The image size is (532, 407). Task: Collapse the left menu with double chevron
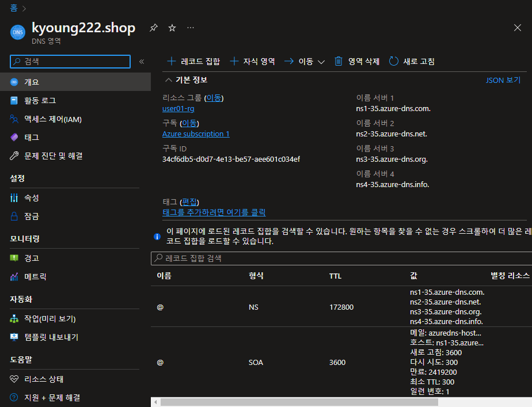(x=142, y=62)
